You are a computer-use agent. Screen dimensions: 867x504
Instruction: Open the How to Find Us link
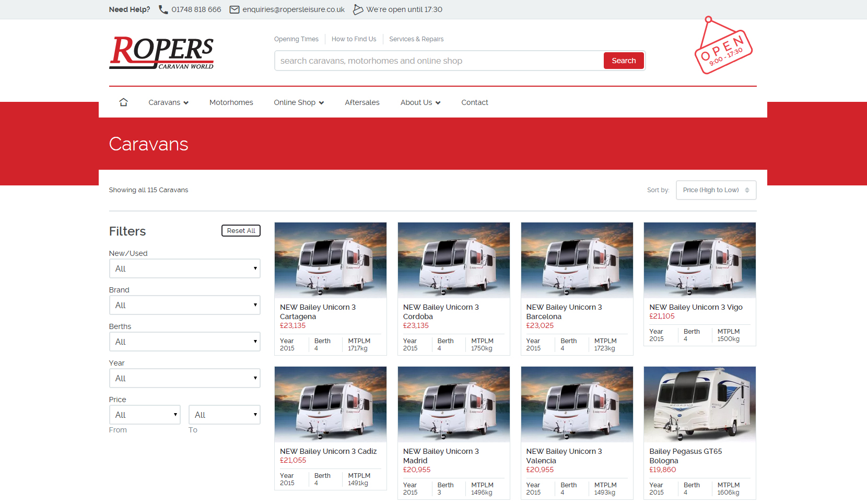tap(354, 39)
